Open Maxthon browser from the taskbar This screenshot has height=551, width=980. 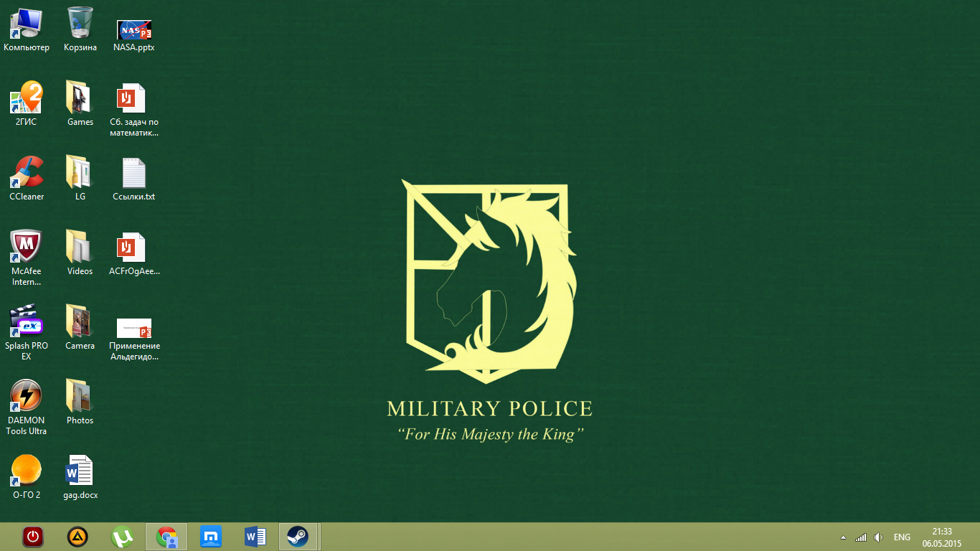[211, 537]
